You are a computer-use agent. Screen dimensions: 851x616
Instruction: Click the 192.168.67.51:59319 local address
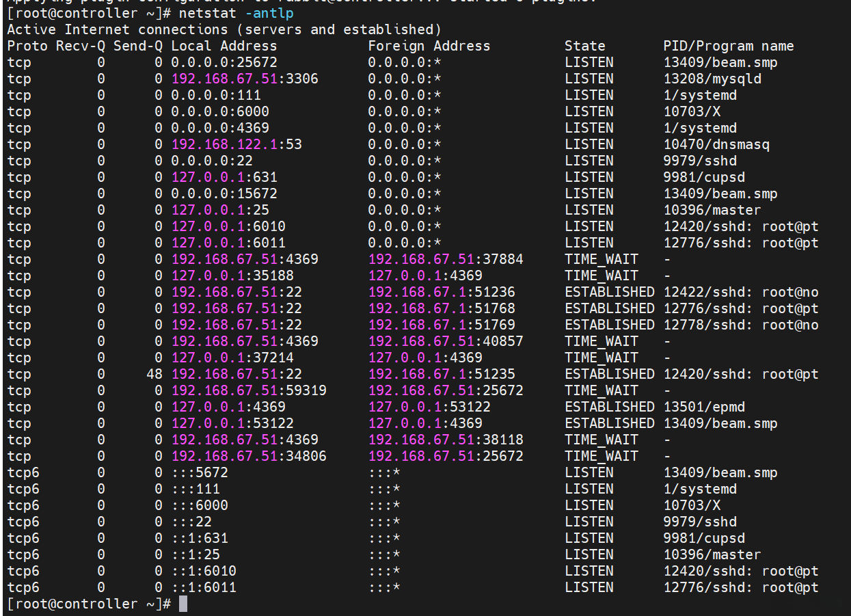pos(249,391)
